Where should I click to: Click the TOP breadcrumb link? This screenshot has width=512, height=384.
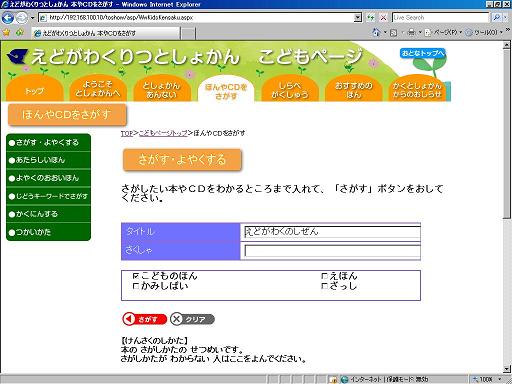(x=127, y=133)
